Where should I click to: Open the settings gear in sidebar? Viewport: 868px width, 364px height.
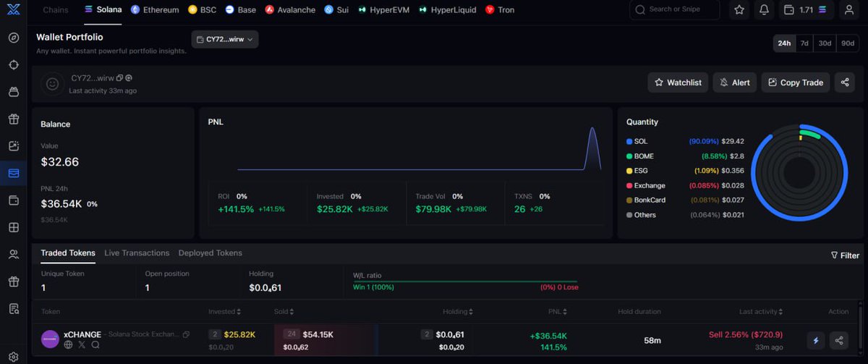(14, 357)
